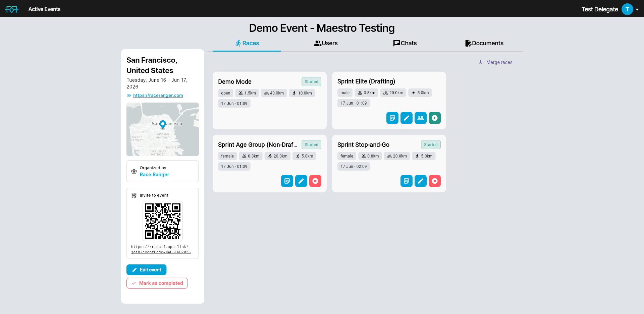644x314 pixels.
Task: Click the organizer briefcase icon
Action: point(134,171)
